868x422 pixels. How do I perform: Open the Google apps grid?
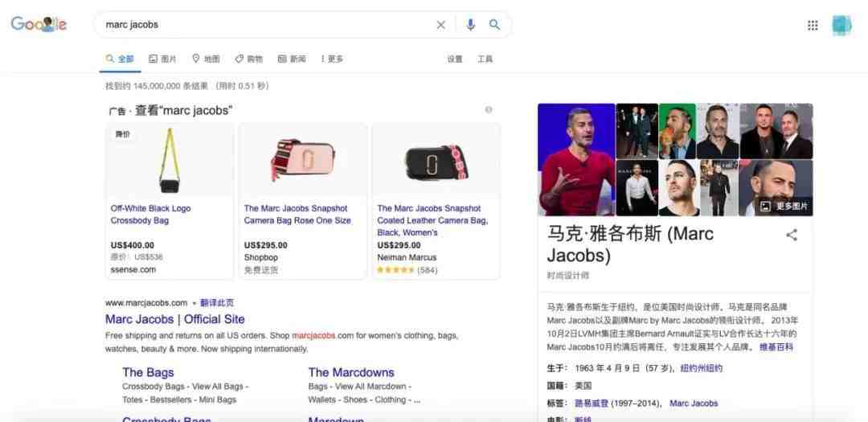coord(813,25)
